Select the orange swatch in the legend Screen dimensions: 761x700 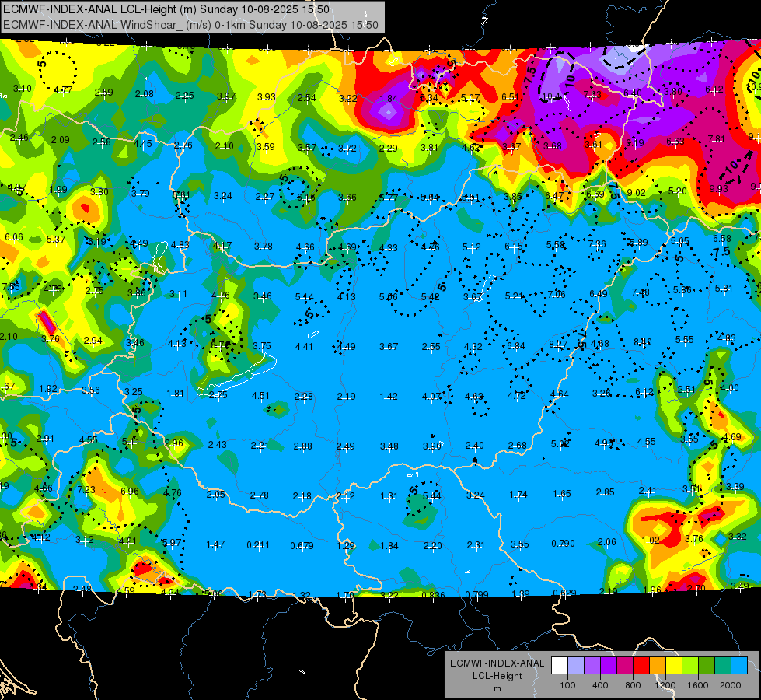click(x=658, y=665)
